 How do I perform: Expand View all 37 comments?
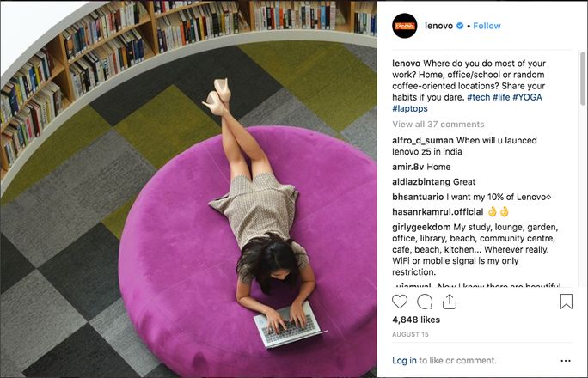click(438, 124)
